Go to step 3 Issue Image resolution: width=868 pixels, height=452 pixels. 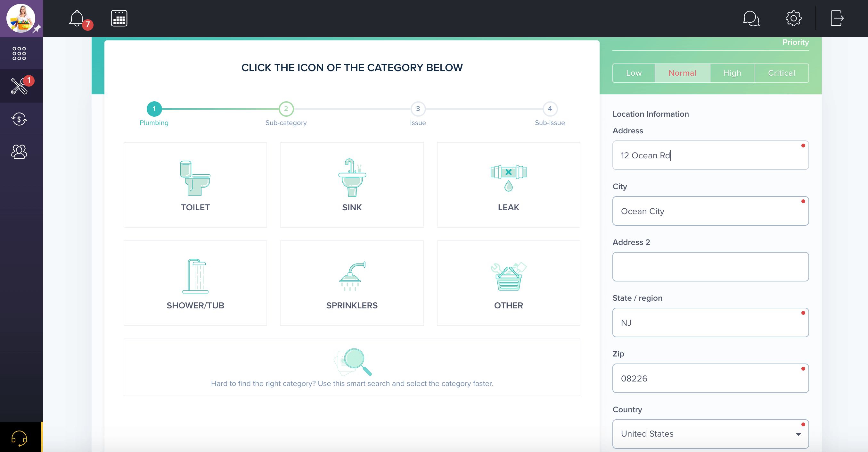(418, 109)
